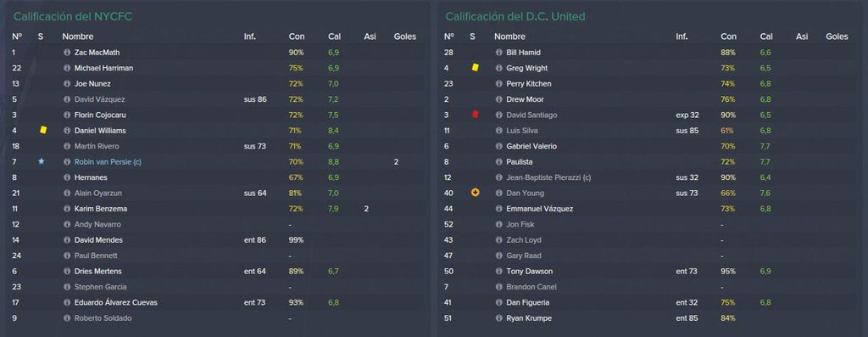Click the injury icon for Dan Young

coord(475,193)
